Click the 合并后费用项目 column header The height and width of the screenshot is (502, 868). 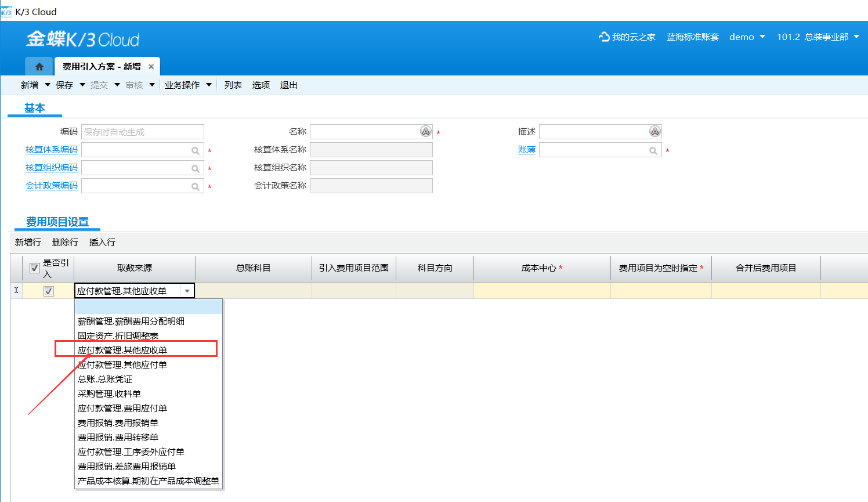pyautogui.click(x=766, y=268)
